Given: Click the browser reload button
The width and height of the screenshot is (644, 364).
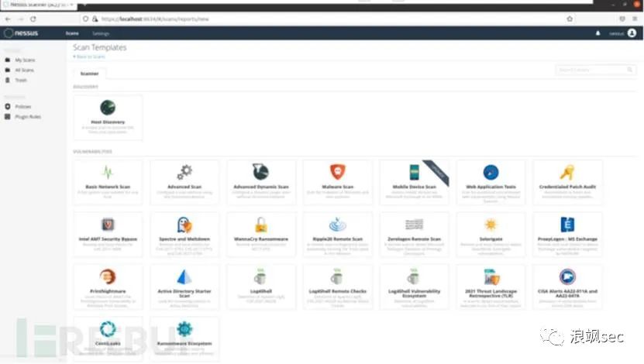Looking at the screenshot, I should click(33, 19).
